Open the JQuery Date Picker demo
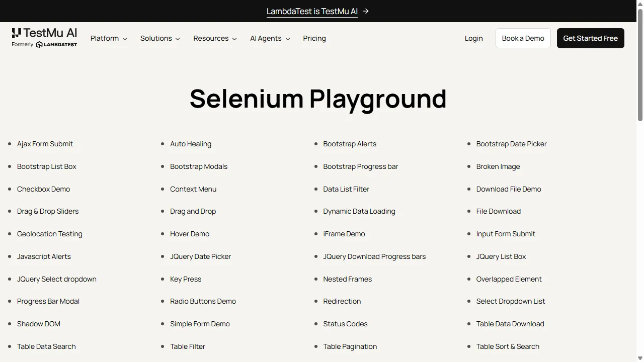This screenshot has height=362, width=644. click(x=200, y=256)
